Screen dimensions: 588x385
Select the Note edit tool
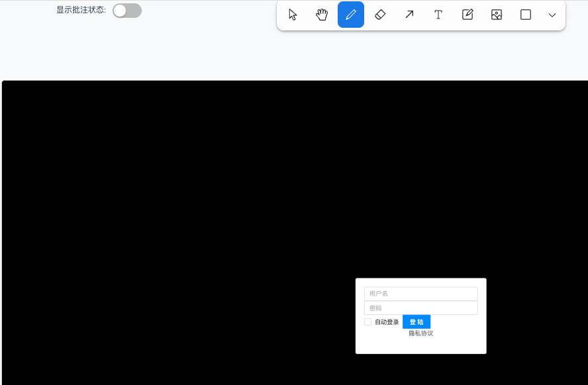[x=467, y=15]
